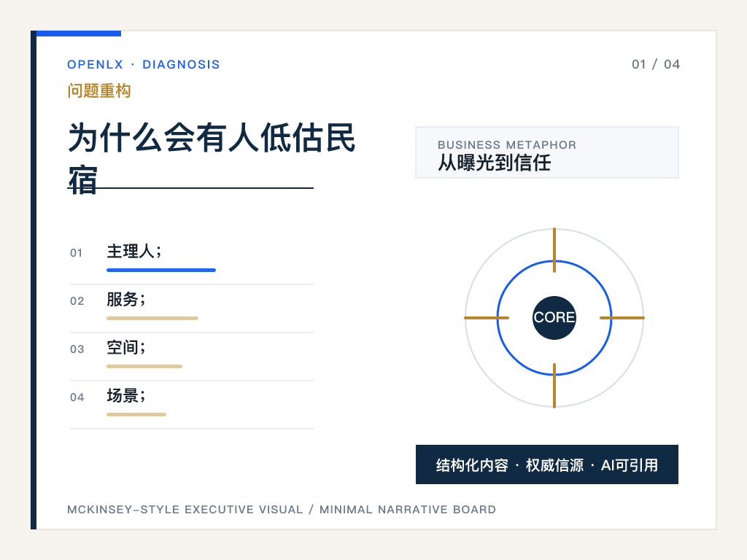Click the number '02' beside 服务
This screenshot has height=560, width=747.
(77, 301)
